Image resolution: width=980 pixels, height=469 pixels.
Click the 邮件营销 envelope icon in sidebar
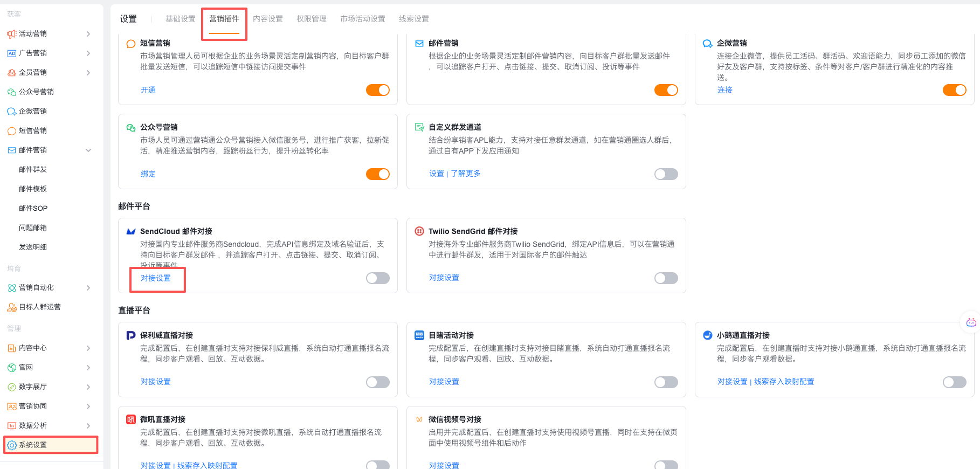click(x=11, y=150)
